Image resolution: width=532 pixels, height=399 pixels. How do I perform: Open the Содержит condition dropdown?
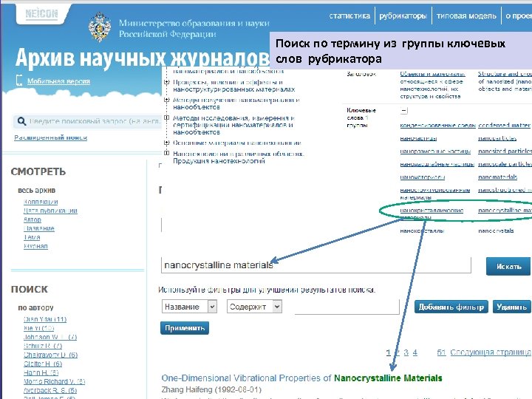coord(254,307)
